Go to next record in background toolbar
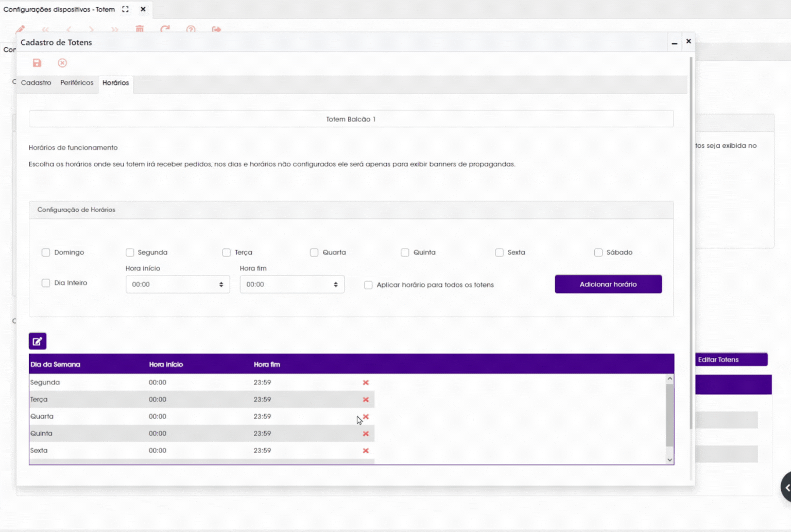This screenshot has width=791, height=532. (91, 29)
